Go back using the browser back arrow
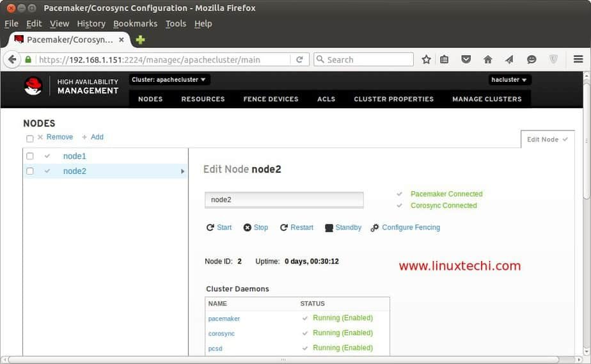591x364 pixels. click(12, 59)
